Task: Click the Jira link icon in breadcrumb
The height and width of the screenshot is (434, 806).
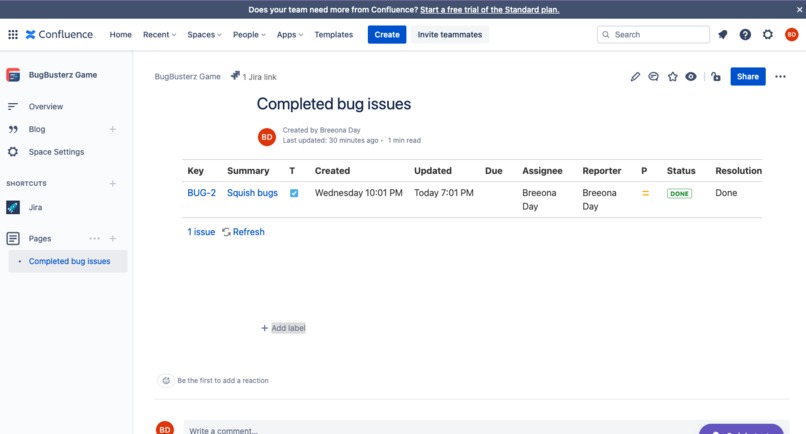Action: (x=235, y=76)
